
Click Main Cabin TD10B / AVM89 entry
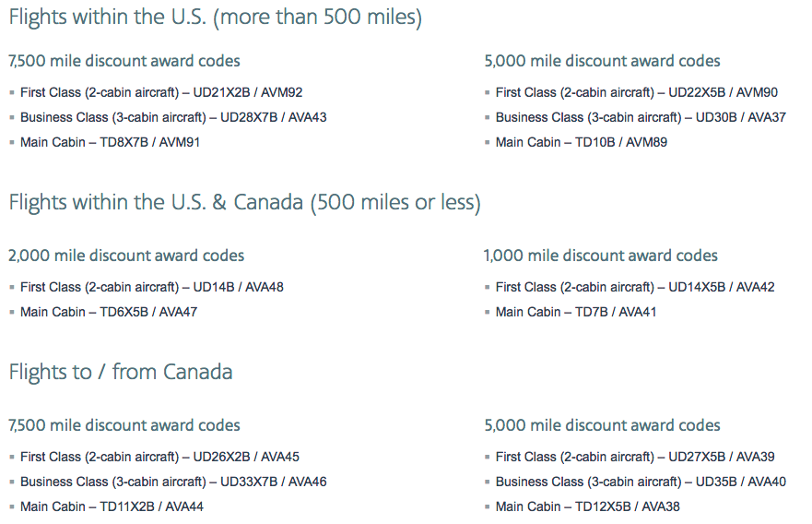(581, 143)
